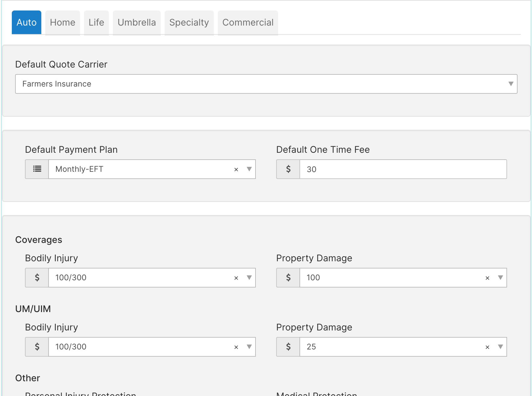Screen dimensions: 532x396
Task: Select the Specialty tab
Action: click(x=189, y=22)
